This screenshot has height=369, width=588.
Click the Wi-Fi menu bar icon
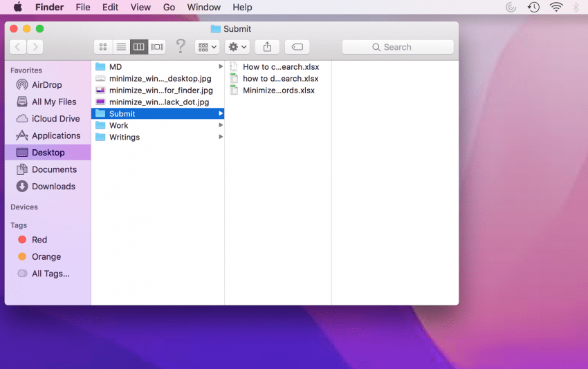click(x=556, y=7)
